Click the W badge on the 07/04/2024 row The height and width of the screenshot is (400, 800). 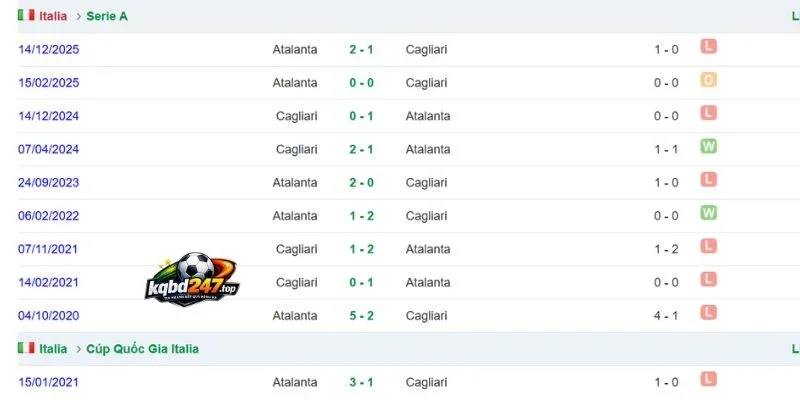[708, 146]
